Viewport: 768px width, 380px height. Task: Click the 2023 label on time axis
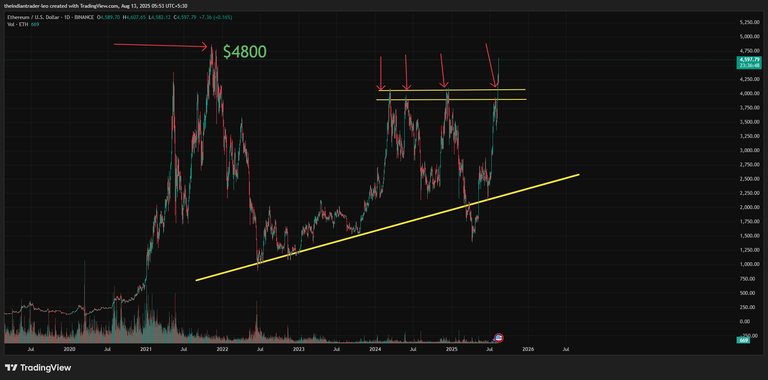(x=299, y=350)
